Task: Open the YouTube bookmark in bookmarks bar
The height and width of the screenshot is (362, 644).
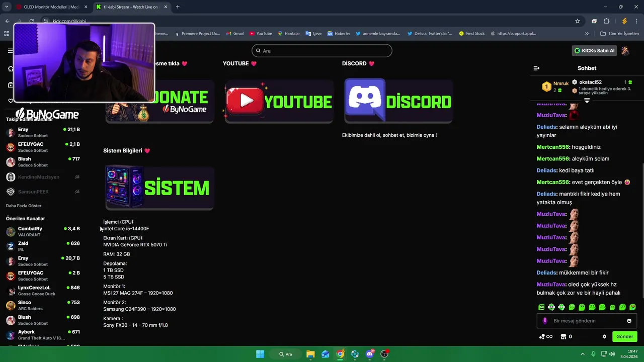Action: [x=261, y=34]
